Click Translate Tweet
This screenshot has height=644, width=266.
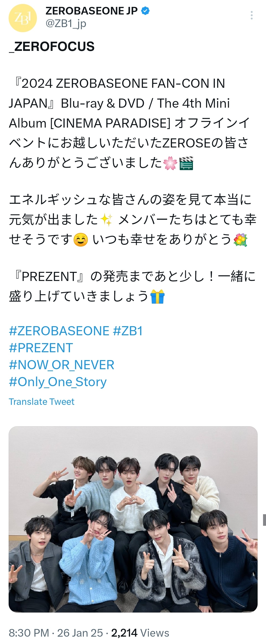pyautogui.click(x=42, y=401)
